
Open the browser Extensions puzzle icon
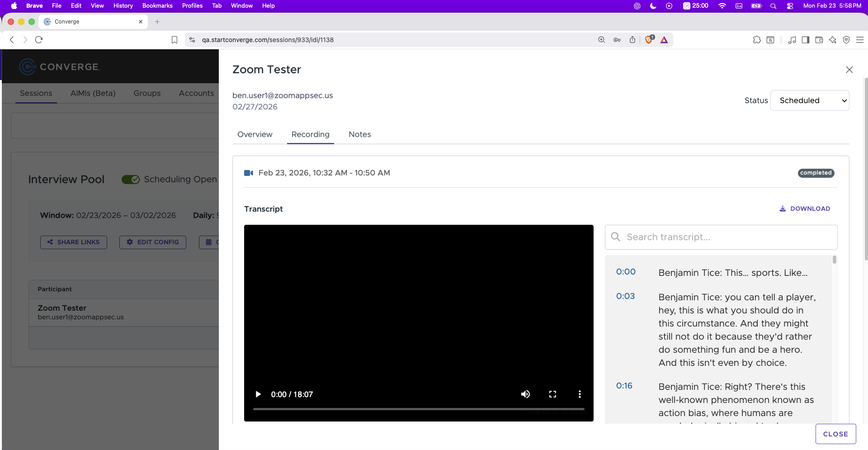[757, 40]
